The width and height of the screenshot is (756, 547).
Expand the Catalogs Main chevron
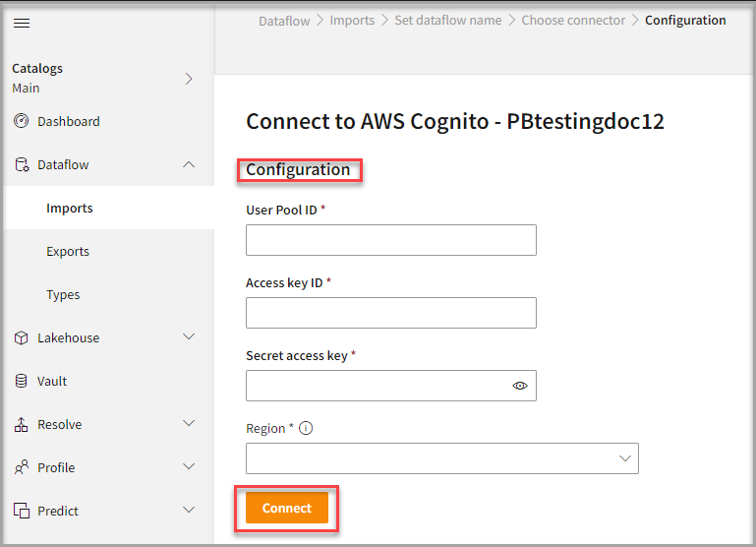(190, 79)
